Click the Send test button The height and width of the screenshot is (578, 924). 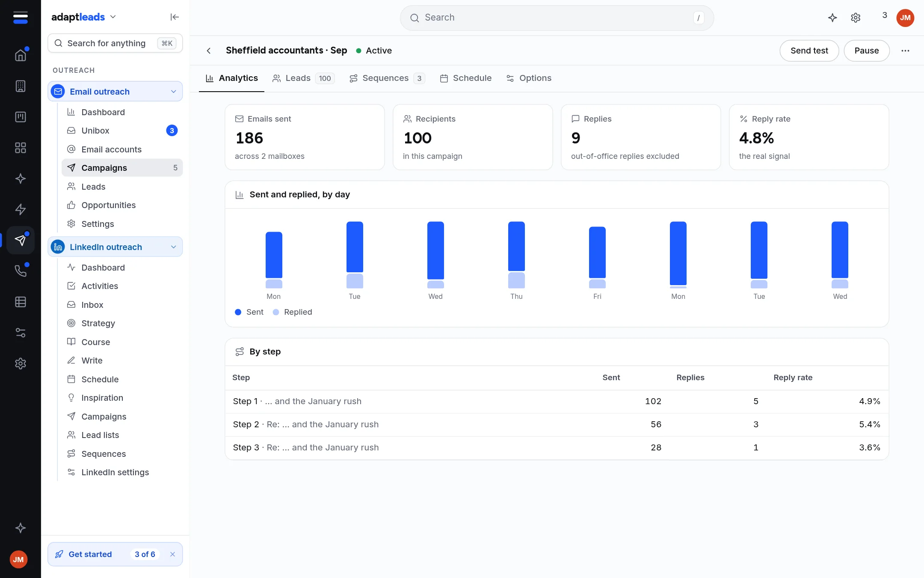pos(809,51)
